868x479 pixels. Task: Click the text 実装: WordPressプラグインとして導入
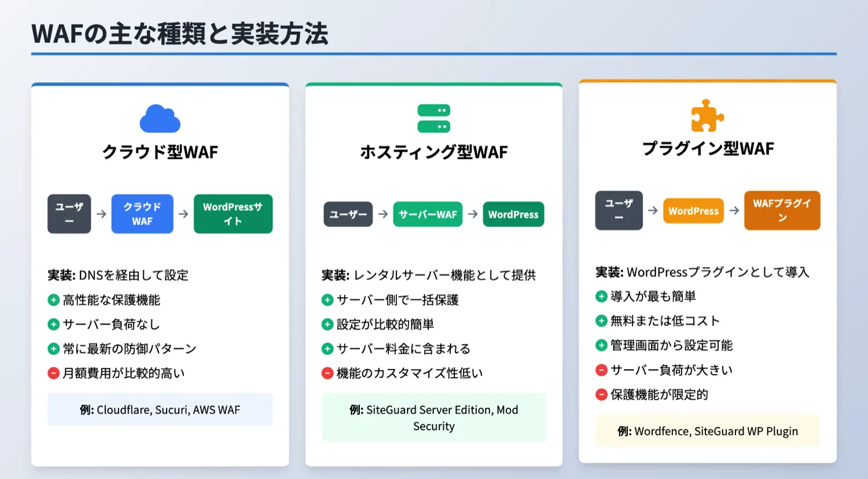click(703, 272)
